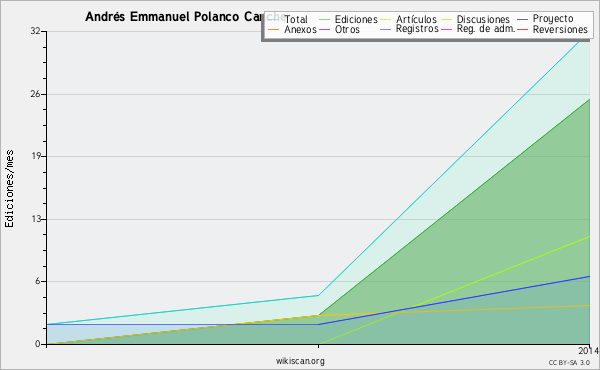Click the Reversiones legend label
600x370 pixels.
560,29
